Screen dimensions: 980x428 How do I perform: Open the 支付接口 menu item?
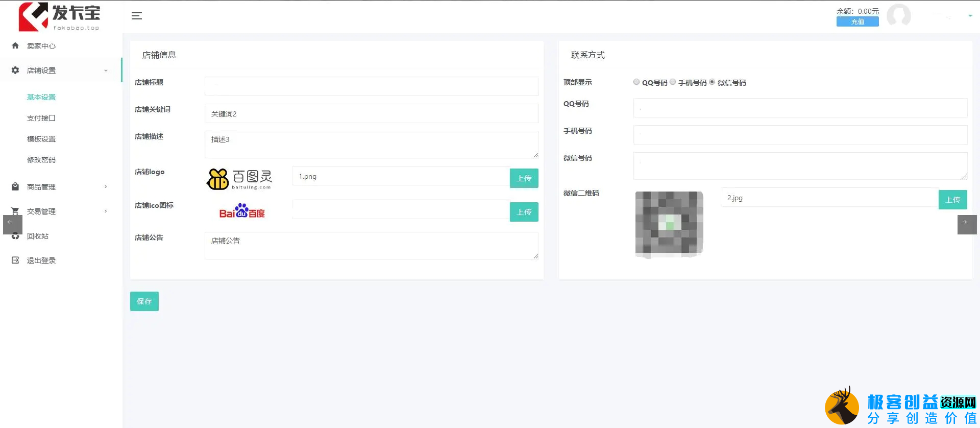pos(41,118)
